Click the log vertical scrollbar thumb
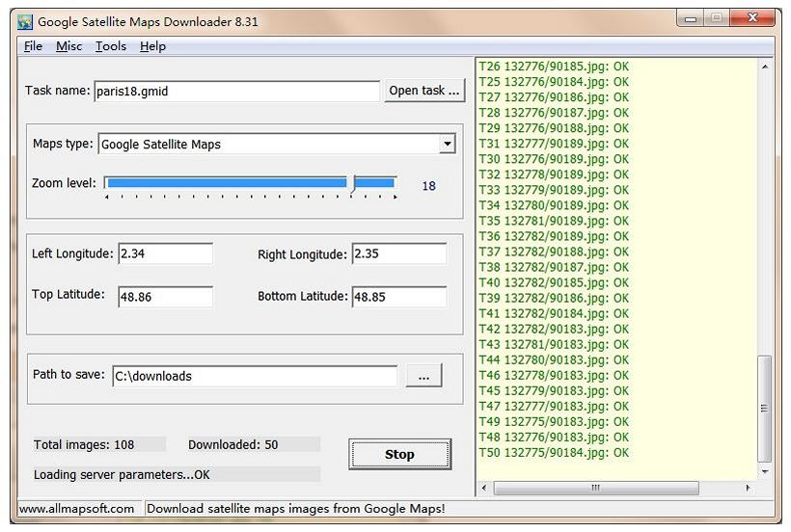Image resolution: width=791 pixels, height=532 pixels. (765, 409)
